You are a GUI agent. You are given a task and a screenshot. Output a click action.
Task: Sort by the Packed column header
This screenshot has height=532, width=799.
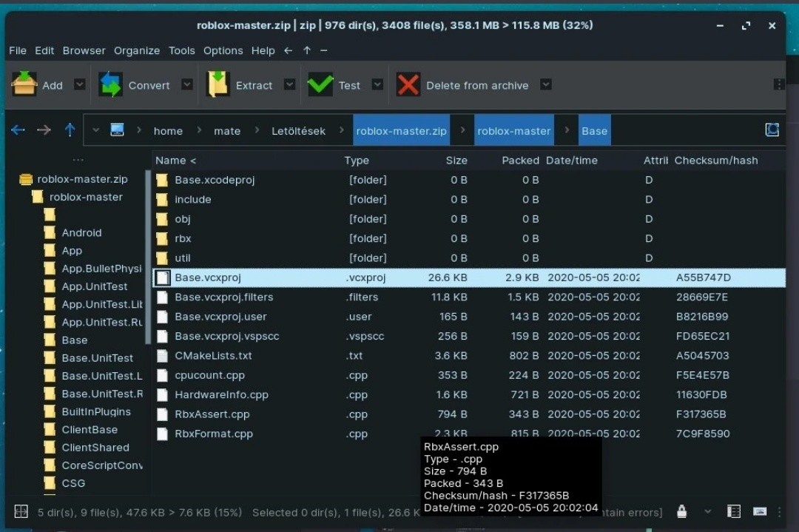coord(520,161)
